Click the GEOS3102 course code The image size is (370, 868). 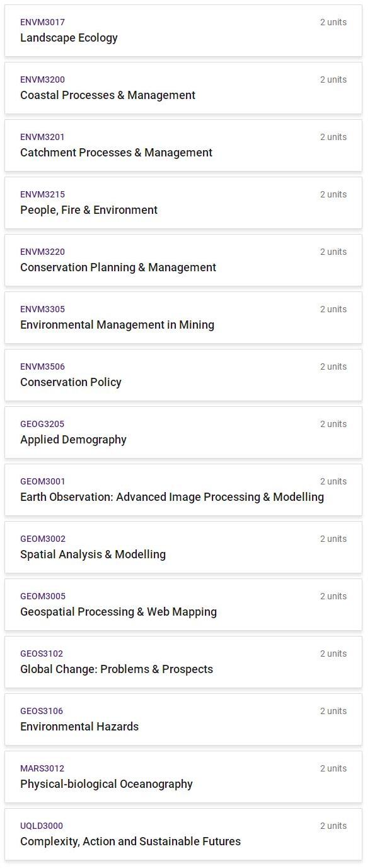(x=42, y=654)
